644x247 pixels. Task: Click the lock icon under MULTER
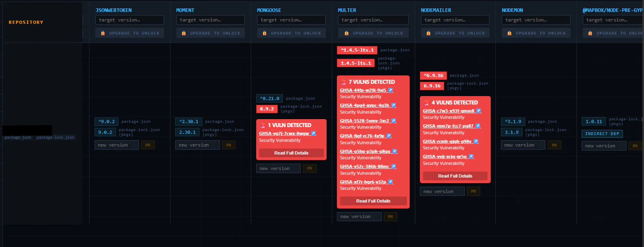[346, 33]
